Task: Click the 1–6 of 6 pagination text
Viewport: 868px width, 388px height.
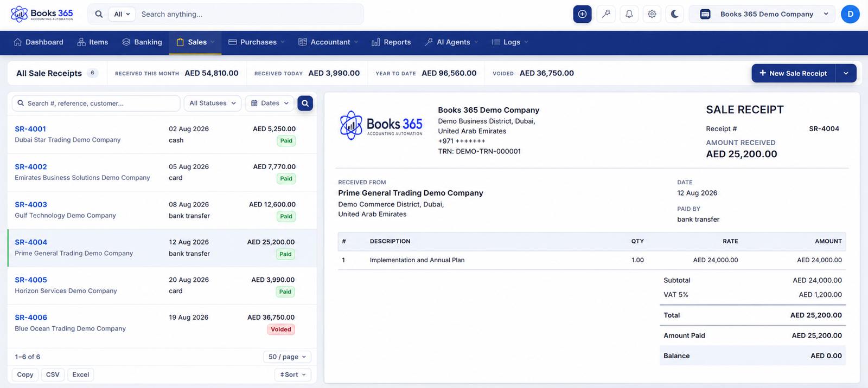Action: tap(27, 357)
